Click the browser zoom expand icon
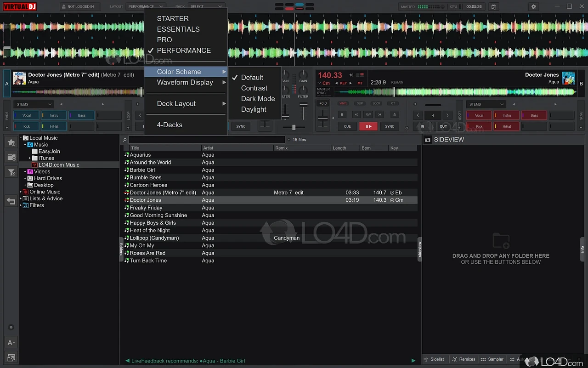Image resolution: width=588 pixels, height=368 pixels. pos(11,357)
